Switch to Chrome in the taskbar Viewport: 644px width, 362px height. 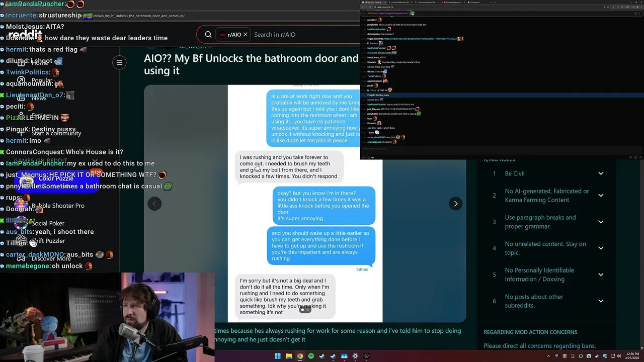(x=300, y=356)
